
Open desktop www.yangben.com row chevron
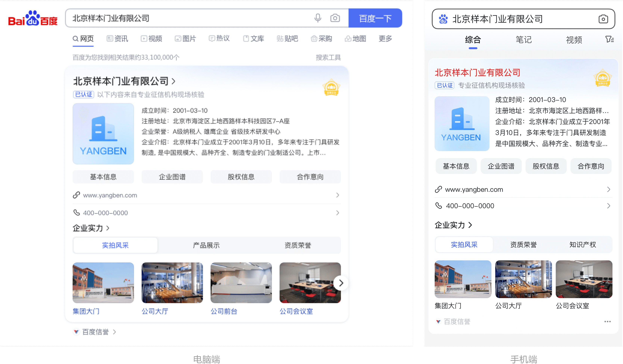pos(337,195)
